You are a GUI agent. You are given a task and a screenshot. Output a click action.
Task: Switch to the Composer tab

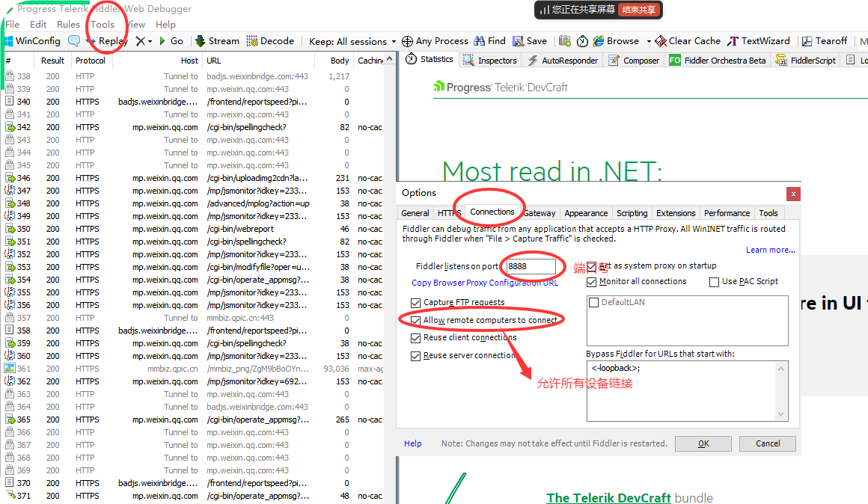[x=633, y=61]
